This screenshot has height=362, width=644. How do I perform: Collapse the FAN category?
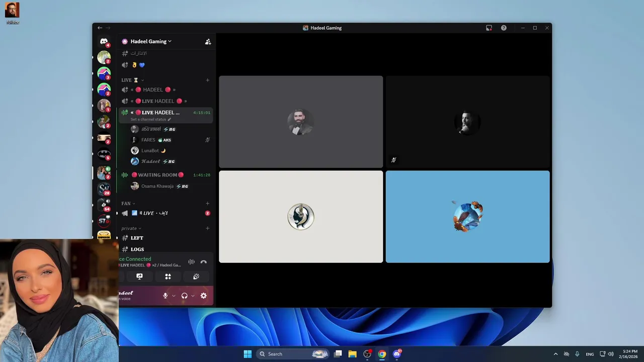[128, 203]
